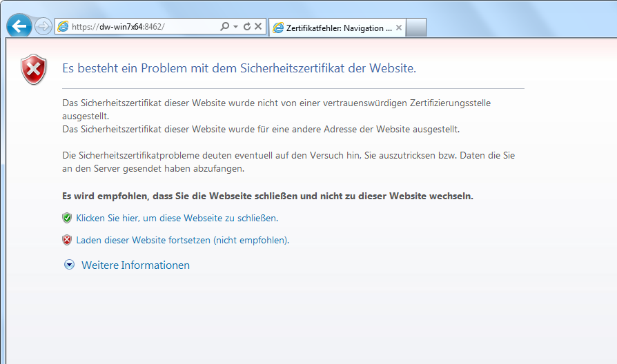Image resolution: width=617 pixels, height=364 pixels.
Task: Click the green shield icon beside close link
Action: click(x=67, y=218)
